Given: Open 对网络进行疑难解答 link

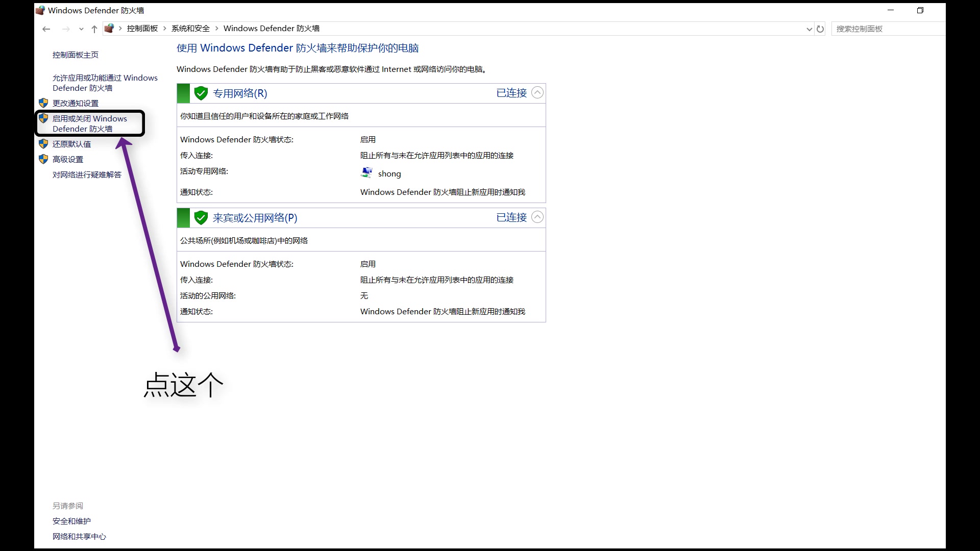Looking at the screenshot, I should point(87,175).
